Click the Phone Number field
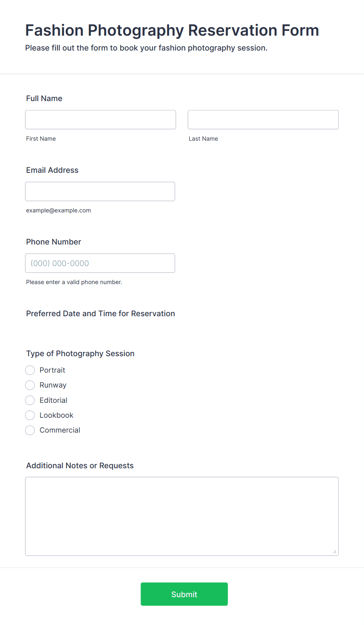 pyautogui.click(x=100, y=263)
